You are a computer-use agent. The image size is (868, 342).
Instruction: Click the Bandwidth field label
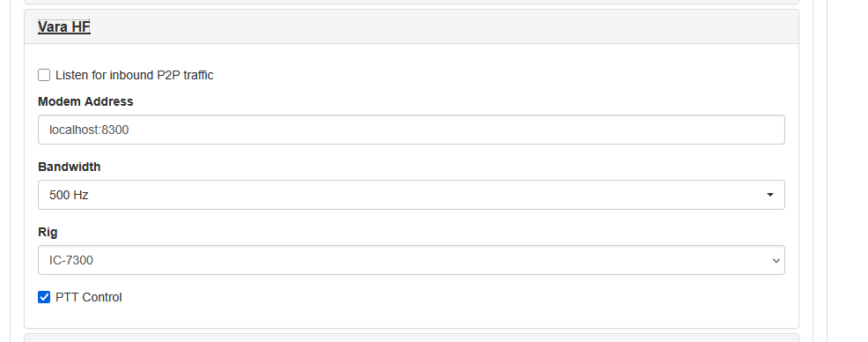70,167
